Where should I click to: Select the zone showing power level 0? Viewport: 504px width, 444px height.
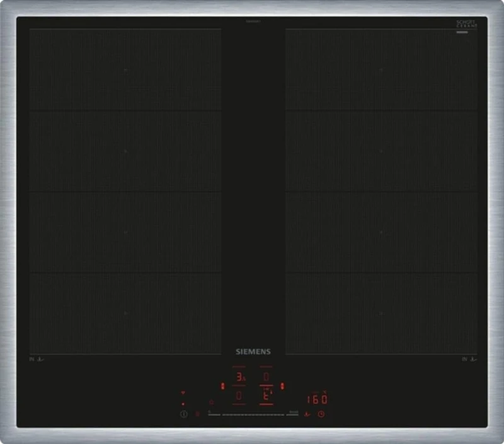coord(239,395)
